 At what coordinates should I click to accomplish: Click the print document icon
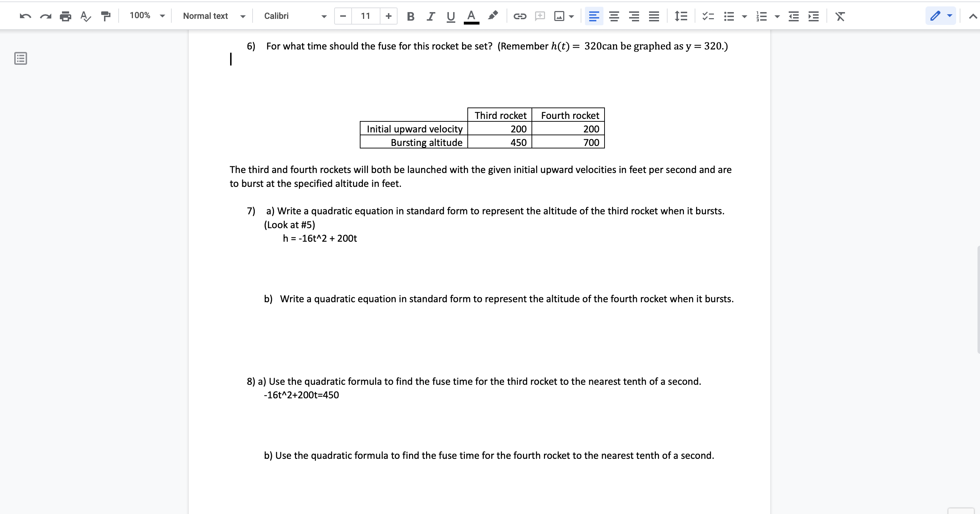pos(65,16)
